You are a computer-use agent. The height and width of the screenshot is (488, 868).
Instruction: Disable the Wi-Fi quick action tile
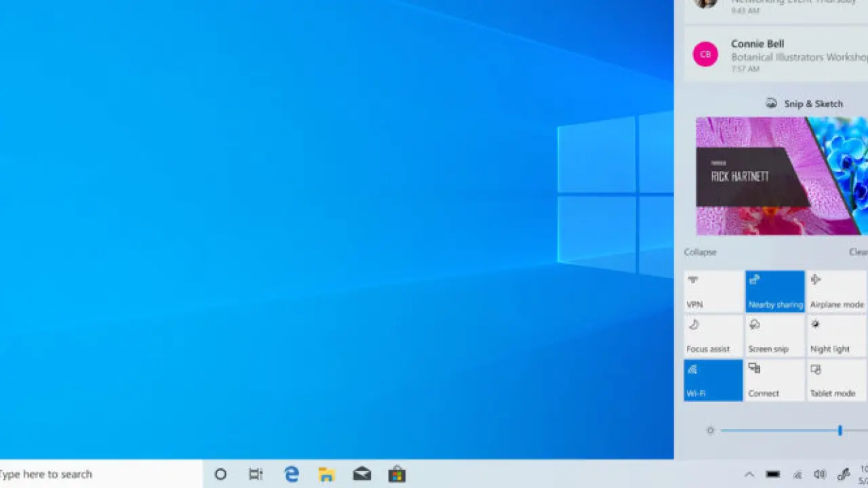[x=713, y=380]
